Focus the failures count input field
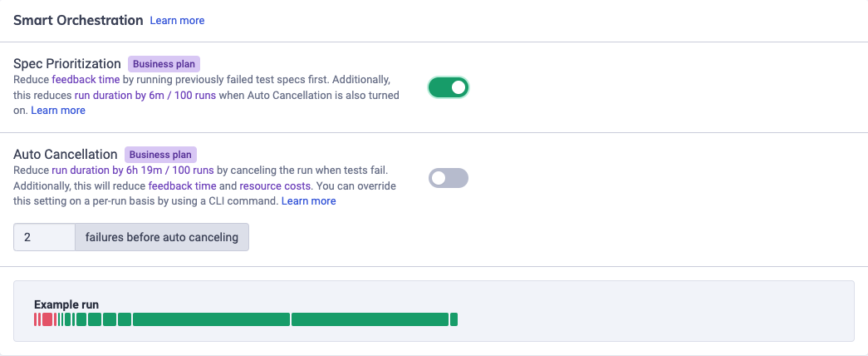The image size is (868, 356). (44, 237)
